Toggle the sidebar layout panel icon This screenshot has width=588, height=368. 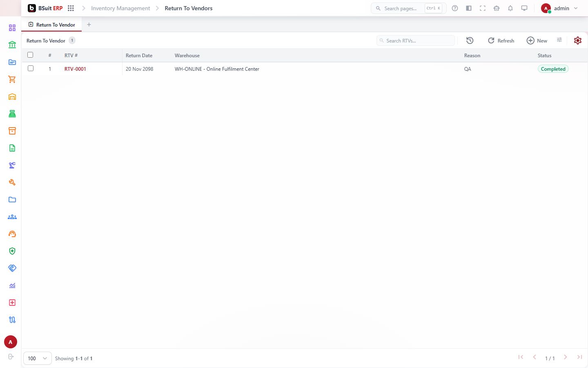(x=469, y=8)
